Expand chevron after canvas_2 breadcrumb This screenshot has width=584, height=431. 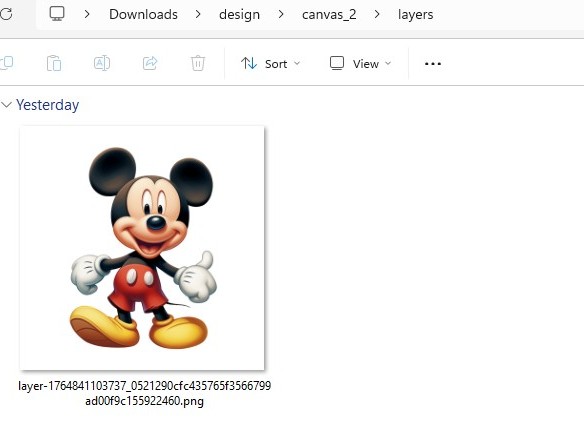point(377,14)
